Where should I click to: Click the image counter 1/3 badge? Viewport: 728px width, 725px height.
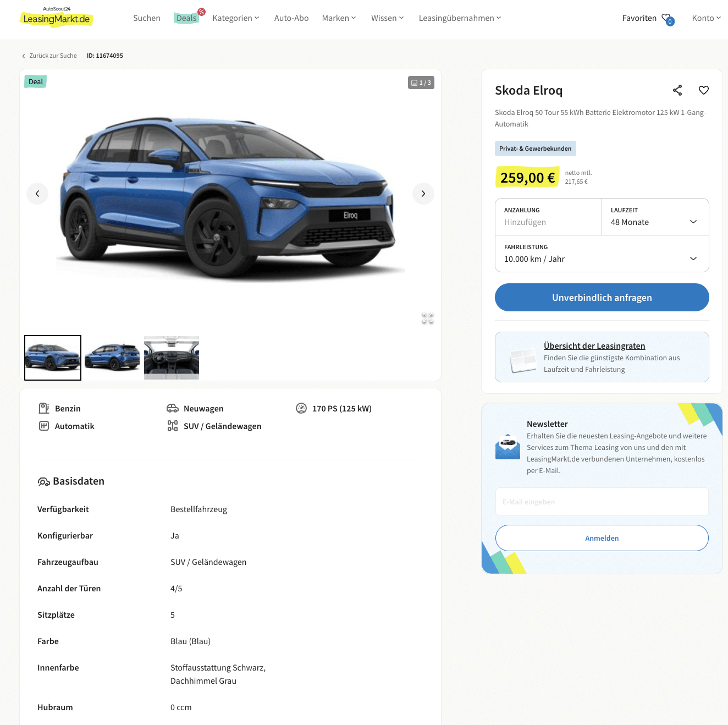(421, 83)
